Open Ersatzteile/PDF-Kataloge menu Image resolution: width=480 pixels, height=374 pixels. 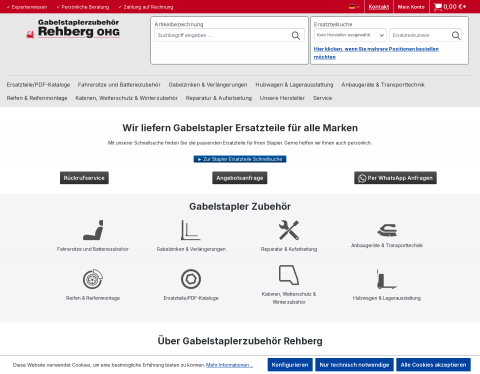(x=38, y=85)
